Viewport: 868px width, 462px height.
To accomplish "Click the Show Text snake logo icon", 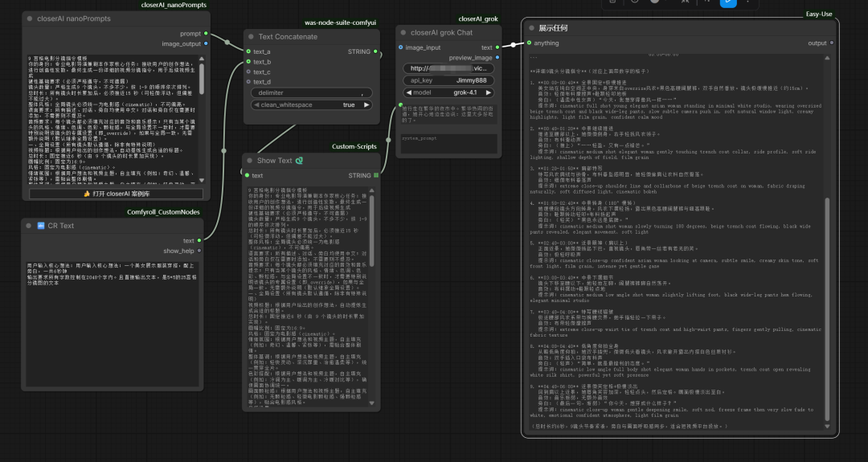I will pos(299,161).
